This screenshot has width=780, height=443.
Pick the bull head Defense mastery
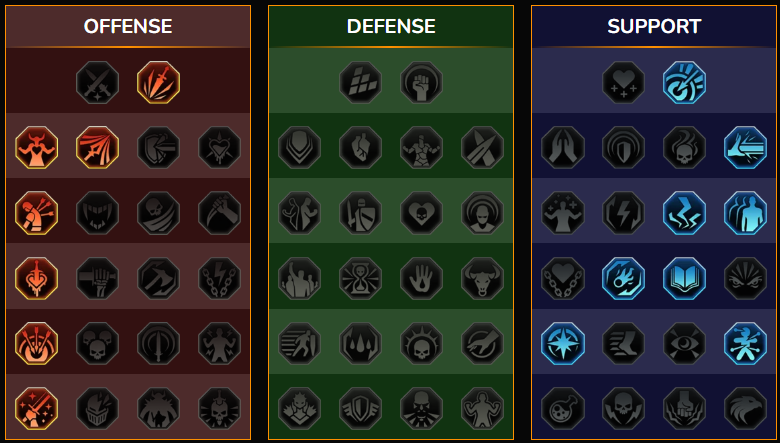coord(483,278)
